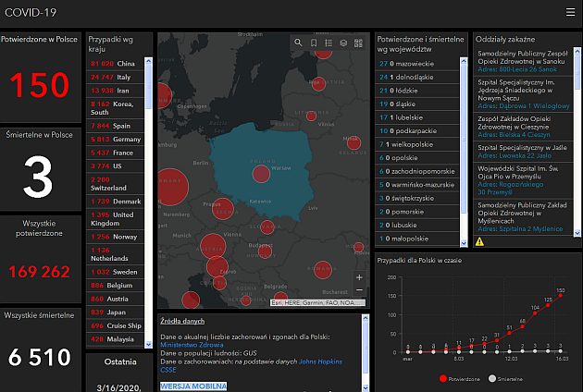Open the hamburger menu in the header
Viewport: 583px width, 392px height.
(570, 12)
